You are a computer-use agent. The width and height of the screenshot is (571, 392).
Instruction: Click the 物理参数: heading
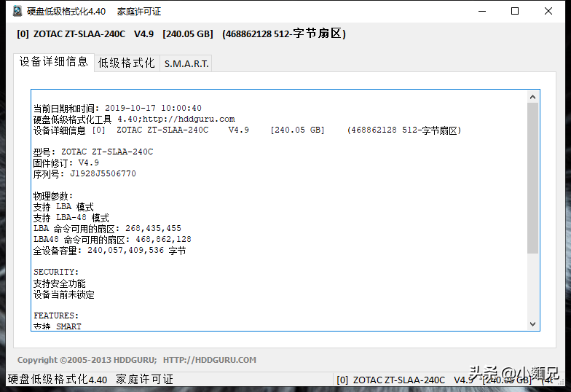pos(53,195)
